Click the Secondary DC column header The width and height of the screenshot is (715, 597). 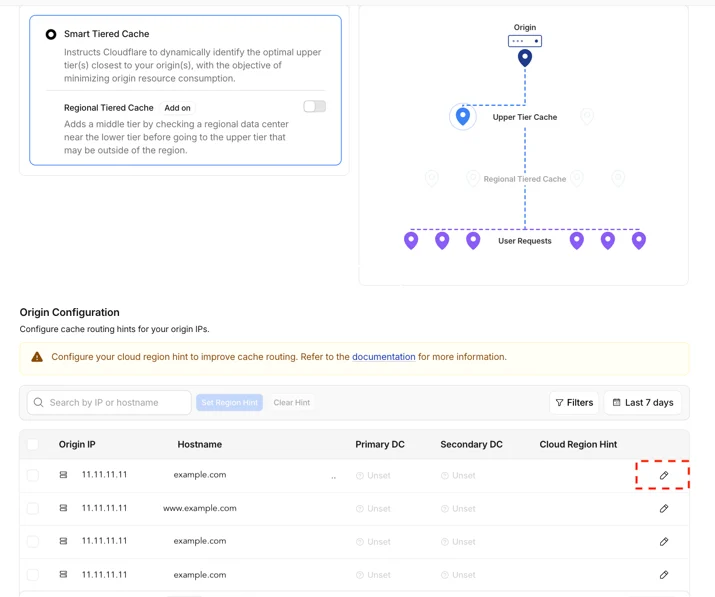tap(471, 444)
